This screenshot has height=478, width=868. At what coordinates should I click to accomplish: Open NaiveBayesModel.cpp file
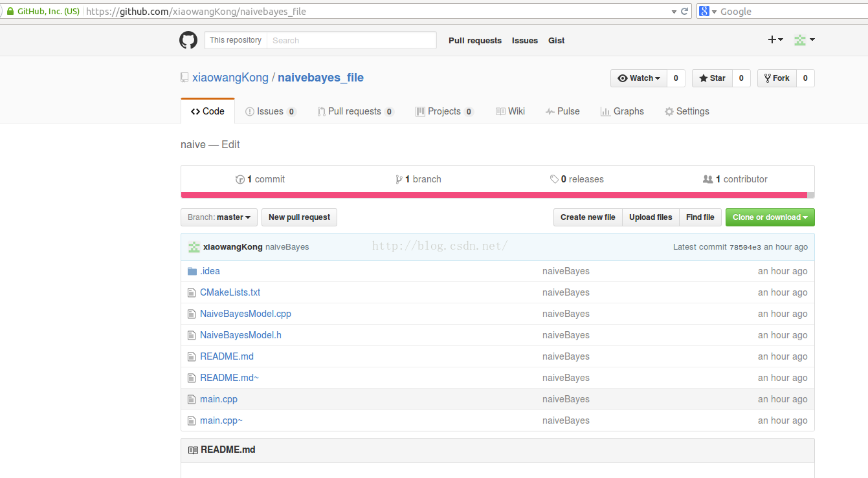pos(245,314)
